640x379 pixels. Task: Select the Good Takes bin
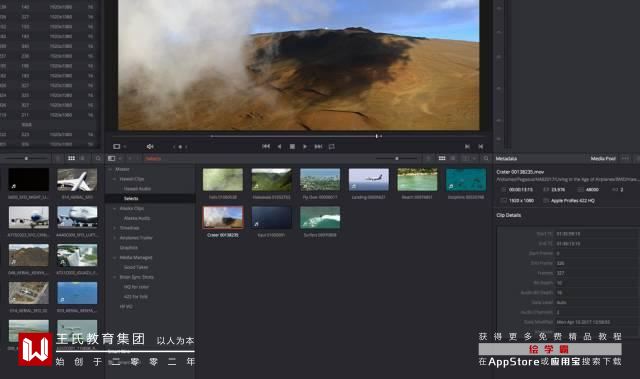pyautogui.click(x=136, y=267)
